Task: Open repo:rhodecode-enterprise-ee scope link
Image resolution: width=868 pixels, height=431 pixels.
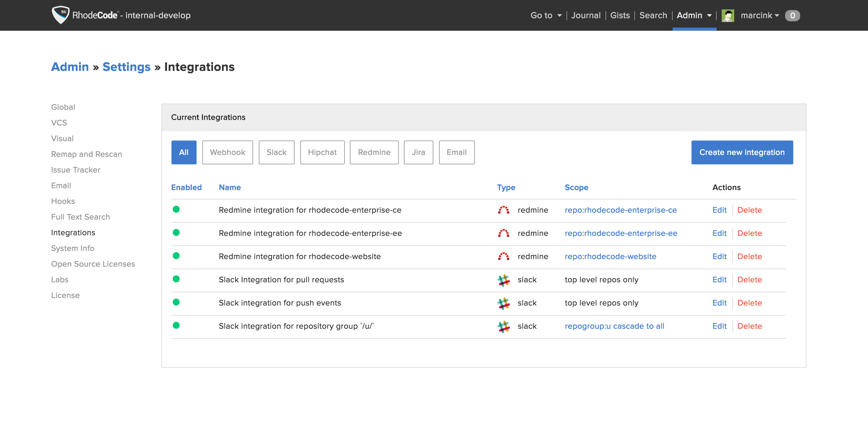Action: [621, 233]
